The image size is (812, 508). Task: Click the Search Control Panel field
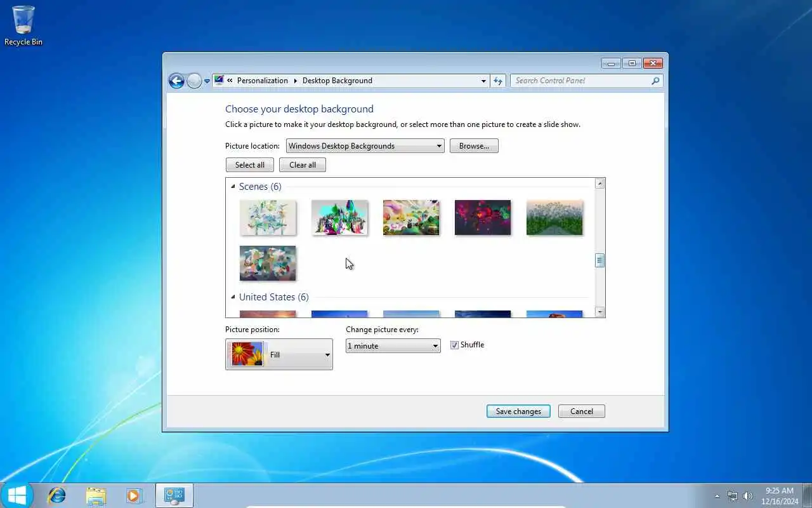coord(586,81)
